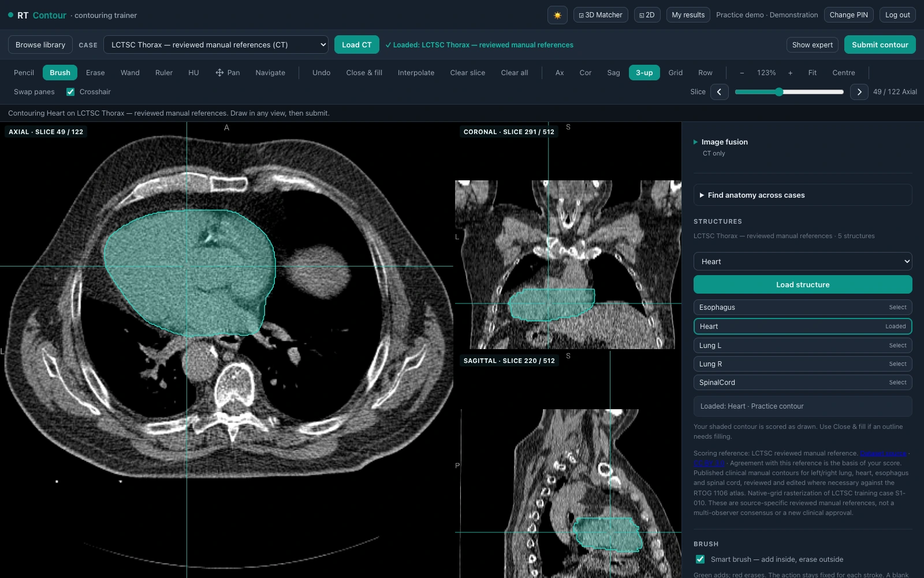Activate the HU measurement tool
This screenshot has width=924, height=578.
(x=193, y=73)
